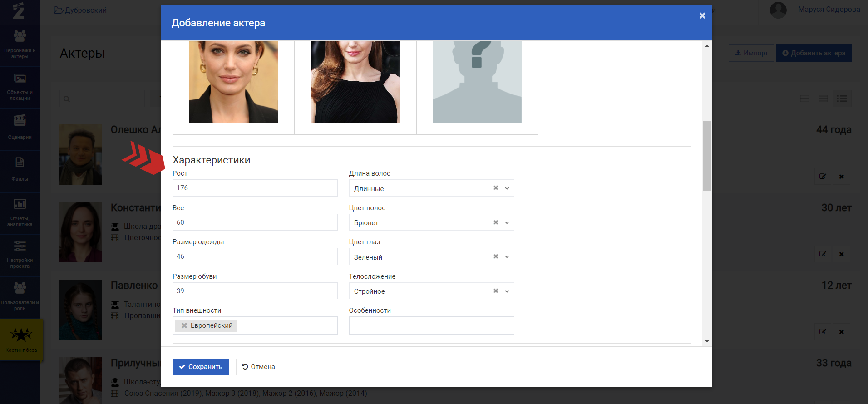The height and width of the screenshot is (404, 868).
Task: Clear the Цвет волос selection
Action: 496,222
